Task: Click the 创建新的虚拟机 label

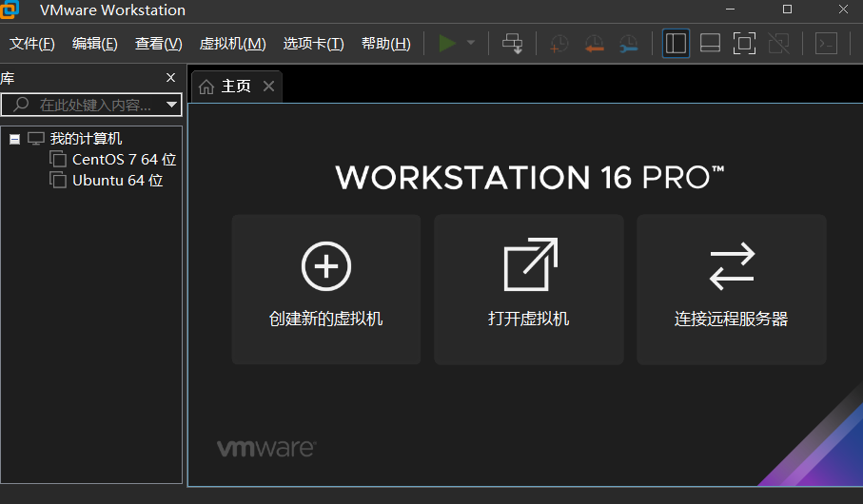Action: 325,319
